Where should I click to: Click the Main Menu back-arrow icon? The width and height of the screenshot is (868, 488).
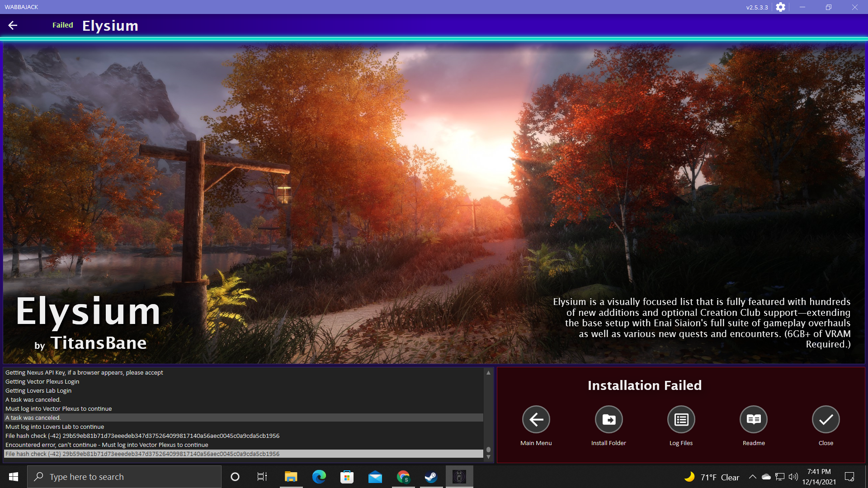536,420
